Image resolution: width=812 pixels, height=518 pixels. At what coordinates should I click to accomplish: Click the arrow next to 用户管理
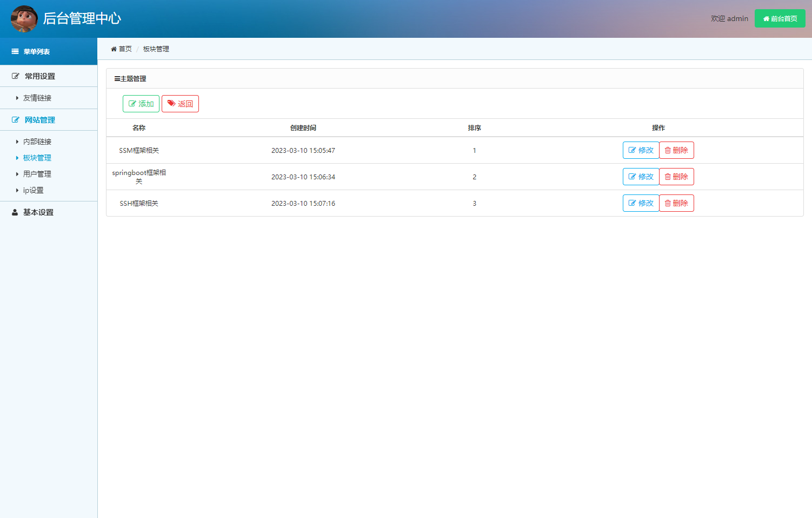click(17, 174)
